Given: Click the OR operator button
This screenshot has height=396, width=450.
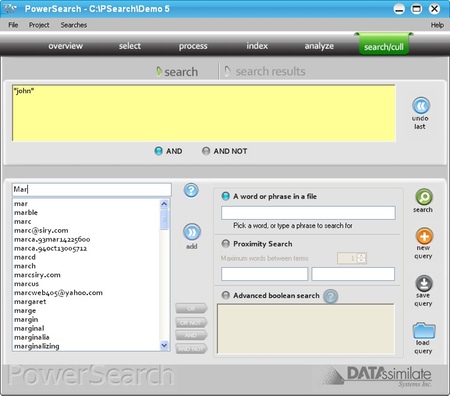Looking at the screenshot, I should click(x=191, y=309).
